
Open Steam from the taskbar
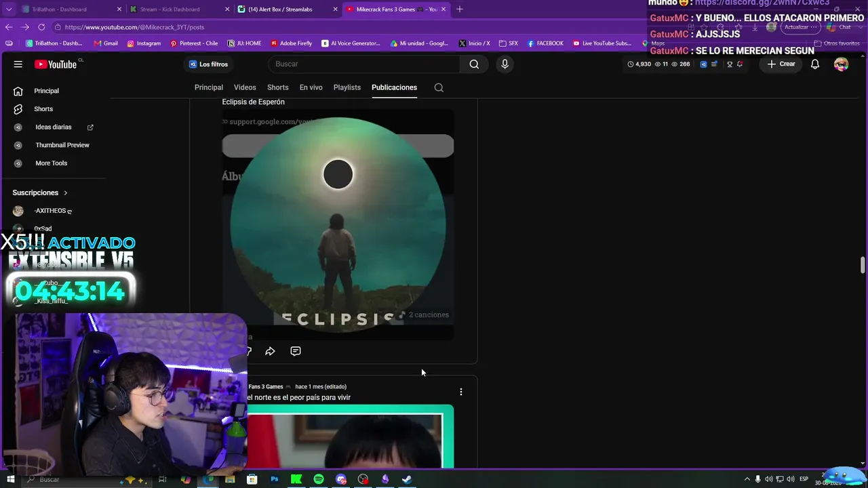pyautogui.click(x=407, y=479)
